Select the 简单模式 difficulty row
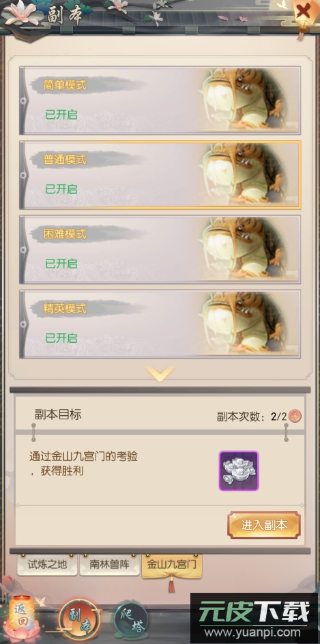 (x=160, y=100)
